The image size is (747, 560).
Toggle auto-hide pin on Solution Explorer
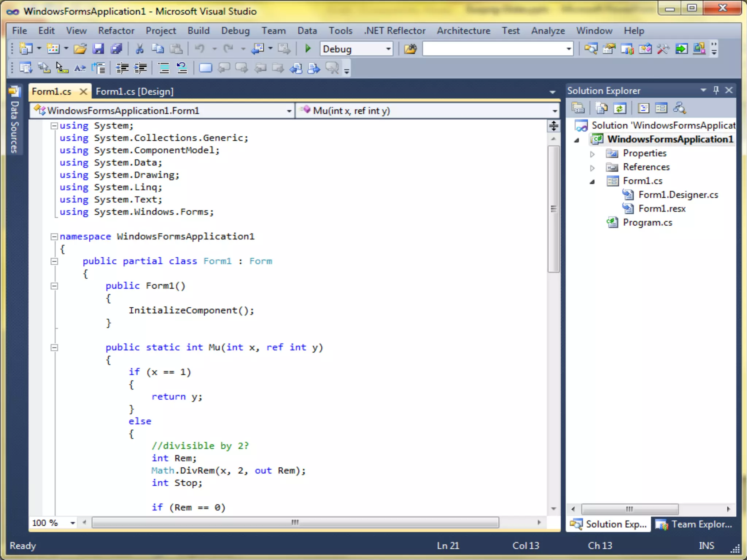716,90
